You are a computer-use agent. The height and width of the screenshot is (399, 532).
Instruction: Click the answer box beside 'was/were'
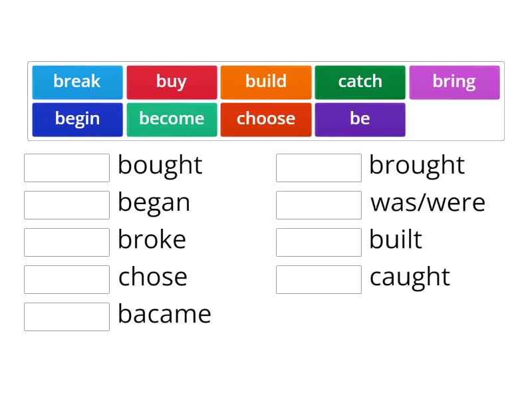[x=319, y=205]
